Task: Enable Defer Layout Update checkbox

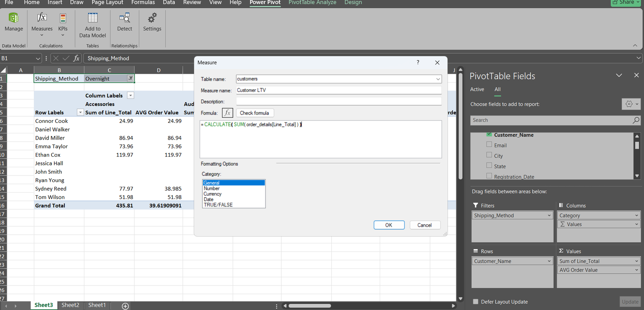Action: coord(475,302)
